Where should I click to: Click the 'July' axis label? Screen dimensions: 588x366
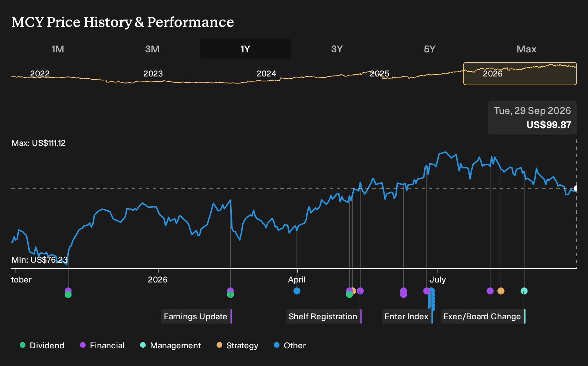click(438, 280)
